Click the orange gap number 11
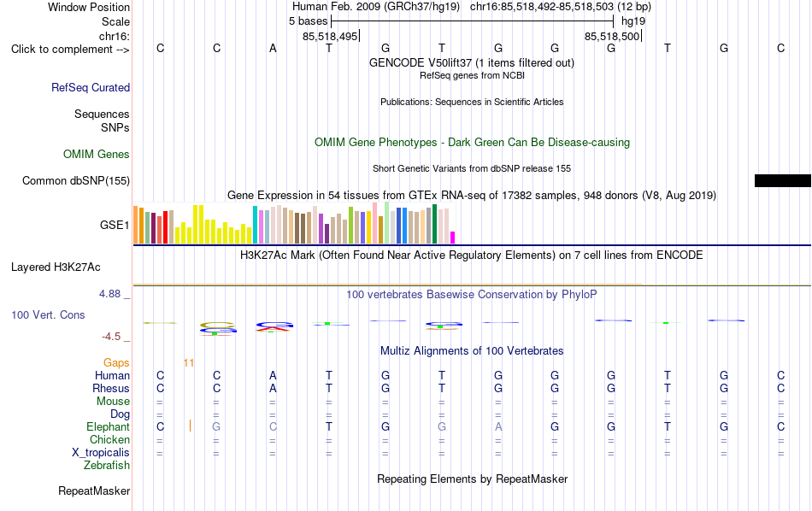This screenshot has height=511, width=812. [x=189, y=363]
